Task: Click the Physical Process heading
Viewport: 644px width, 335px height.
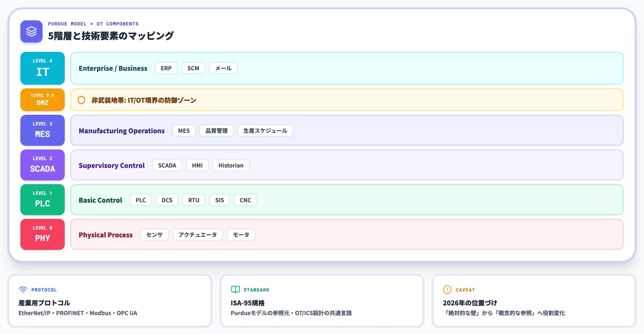Action: click(x=106, y=235)
